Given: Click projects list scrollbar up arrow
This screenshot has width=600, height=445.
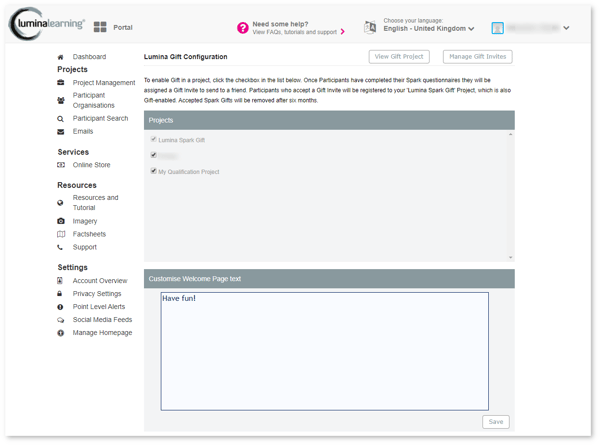Looking at the screenshot, I should click(510, 135).
